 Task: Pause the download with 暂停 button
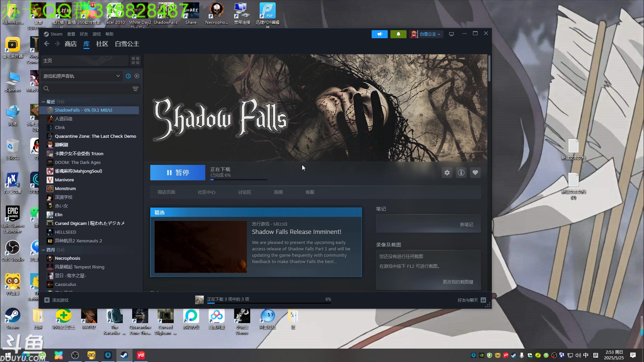pyautogui.click(x=178, y=173)
